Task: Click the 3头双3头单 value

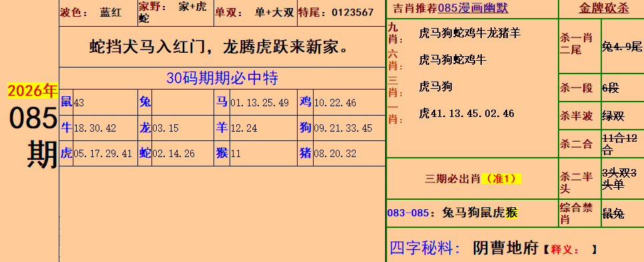Action: pyautogui.click(x=620, y=179)
